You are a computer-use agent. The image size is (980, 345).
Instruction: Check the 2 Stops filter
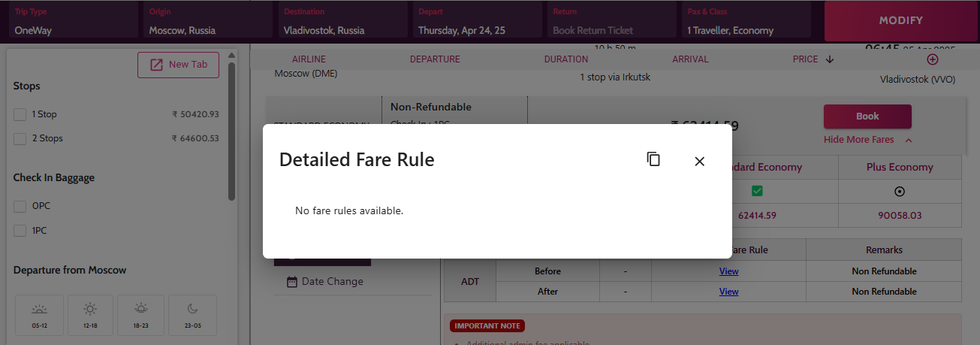20,138
